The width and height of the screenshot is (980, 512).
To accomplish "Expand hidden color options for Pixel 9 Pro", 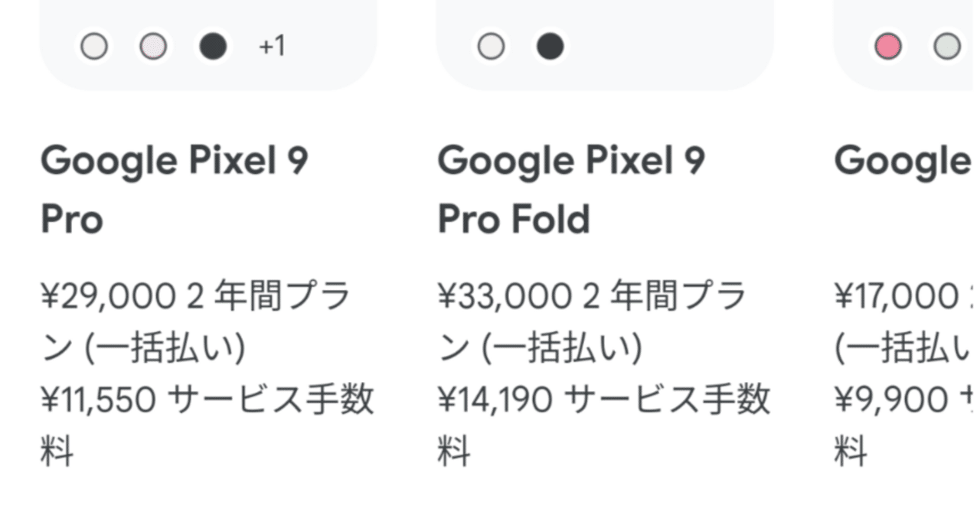I will [269, 46].
